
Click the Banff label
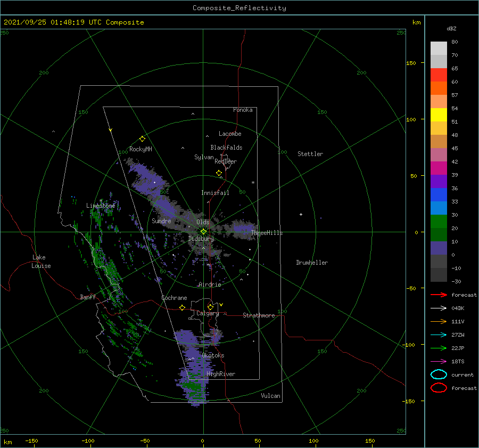[x=88, y=297]
